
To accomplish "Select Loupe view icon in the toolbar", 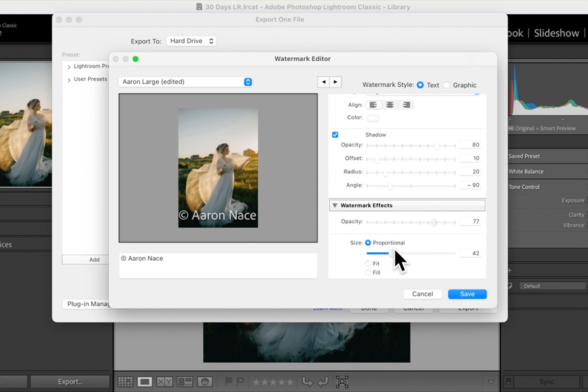I will (x=145, y=382).
